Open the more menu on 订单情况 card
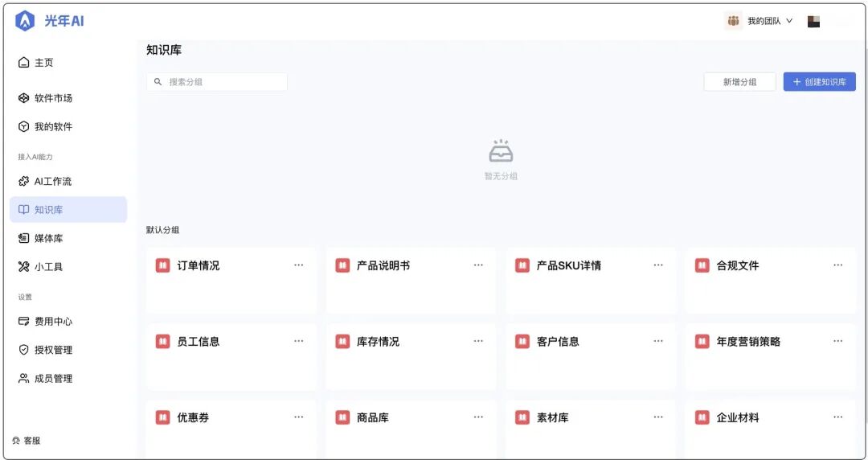 click(x=299, y=265)
